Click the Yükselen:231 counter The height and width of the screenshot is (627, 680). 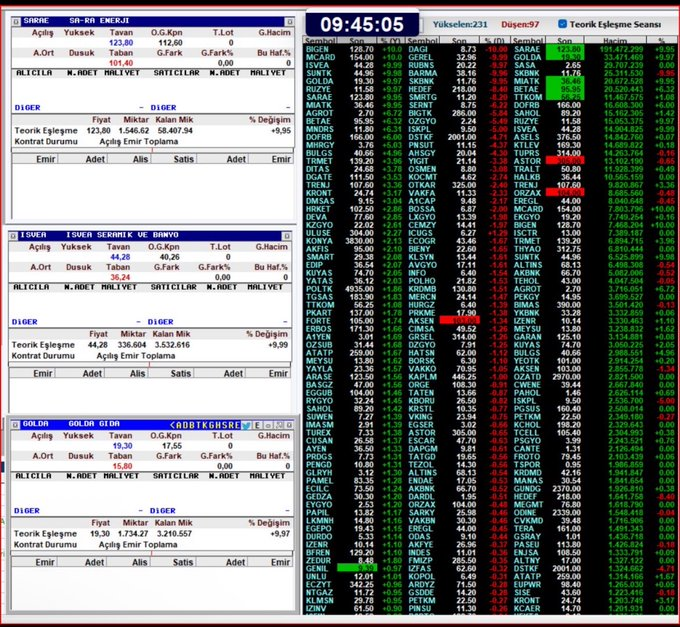(x=460, y=24)
